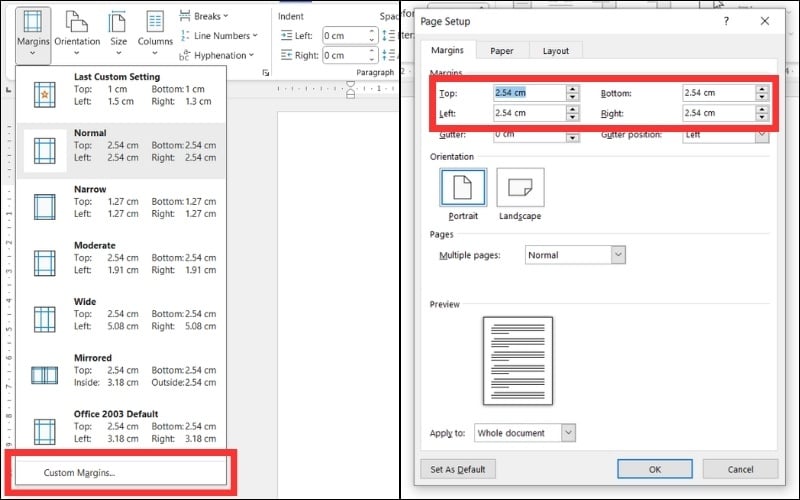Click the Mirrored preset page icon
The image size is (800, 500).
45,375
